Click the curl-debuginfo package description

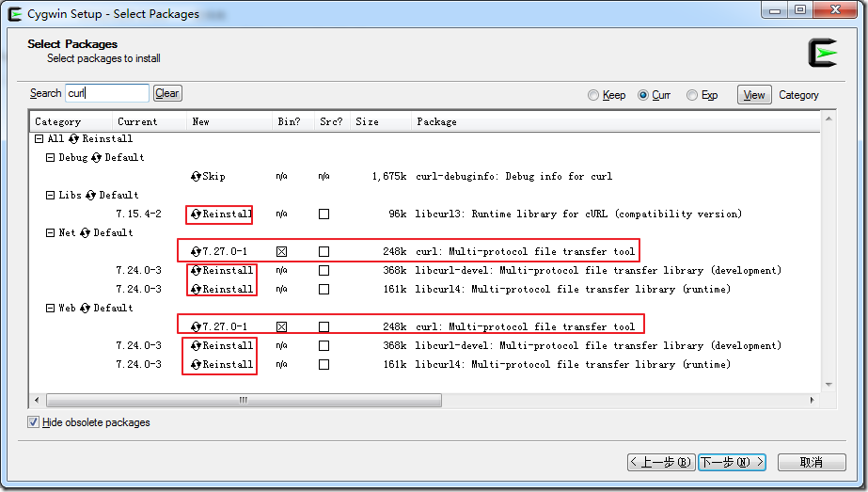coord(513,176)
